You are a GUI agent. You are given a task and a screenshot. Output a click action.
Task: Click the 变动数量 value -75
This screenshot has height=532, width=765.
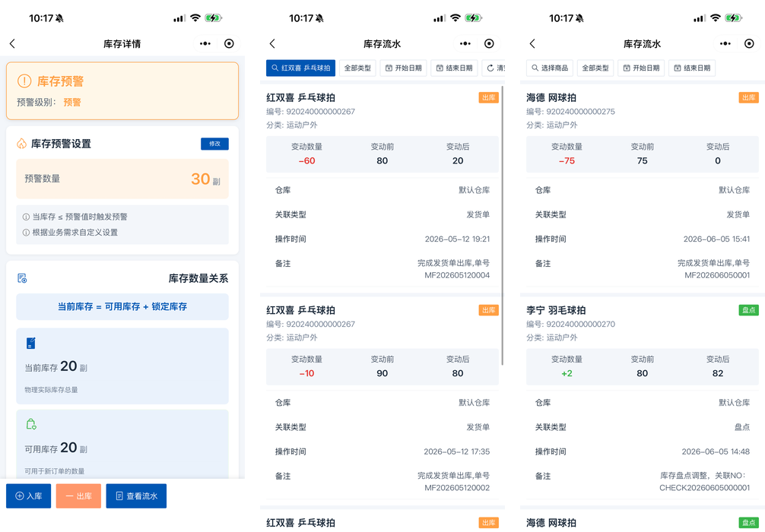point(567,161)
